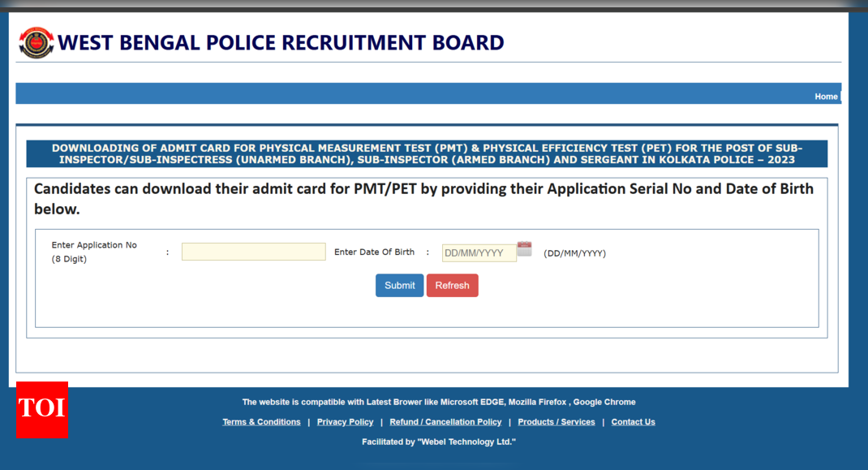The image size is (868, 470).
Task: Open the Contact Us link
Action: 633,421
